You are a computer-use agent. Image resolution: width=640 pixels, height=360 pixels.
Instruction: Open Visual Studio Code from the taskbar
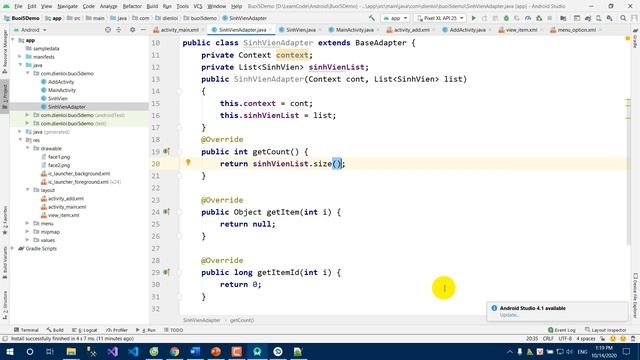tap(133, 351)
